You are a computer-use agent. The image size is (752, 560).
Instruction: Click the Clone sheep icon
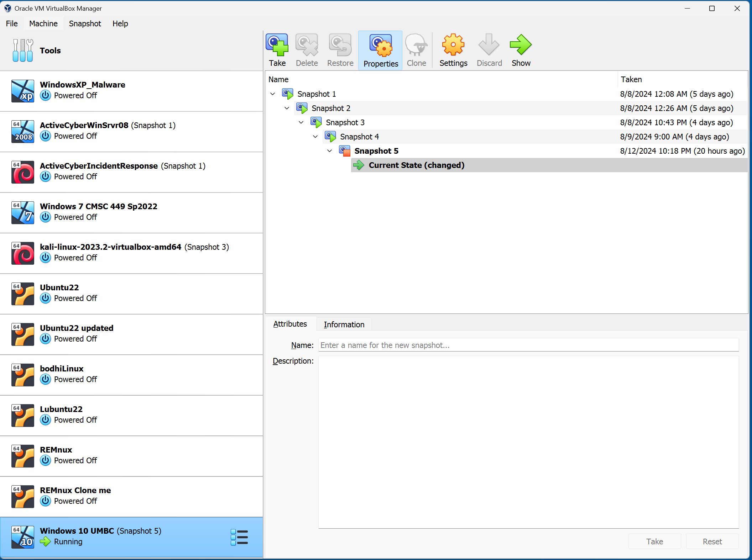point(416,45)
